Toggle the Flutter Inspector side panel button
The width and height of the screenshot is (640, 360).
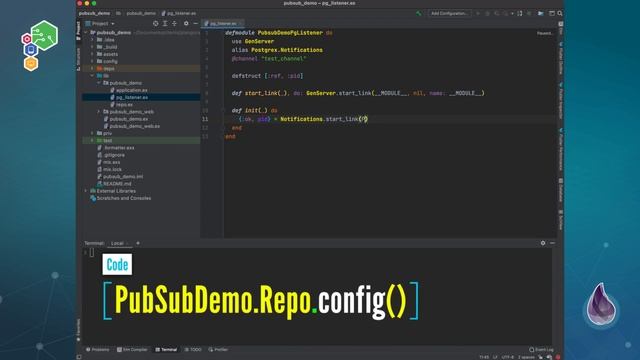tap(561, 101)
